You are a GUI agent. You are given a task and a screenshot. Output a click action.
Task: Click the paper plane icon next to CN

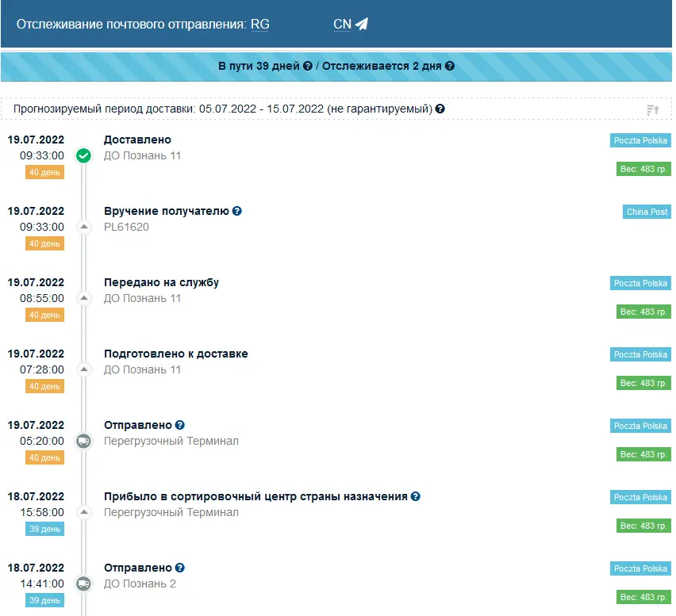pyautogui.click(x=362, y=24)
